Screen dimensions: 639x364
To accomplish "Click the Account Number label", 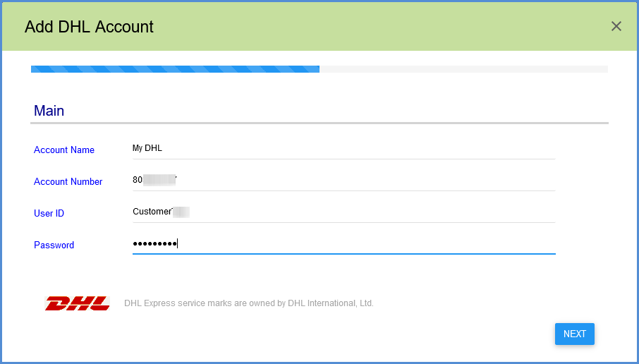I will coord(68,182).
